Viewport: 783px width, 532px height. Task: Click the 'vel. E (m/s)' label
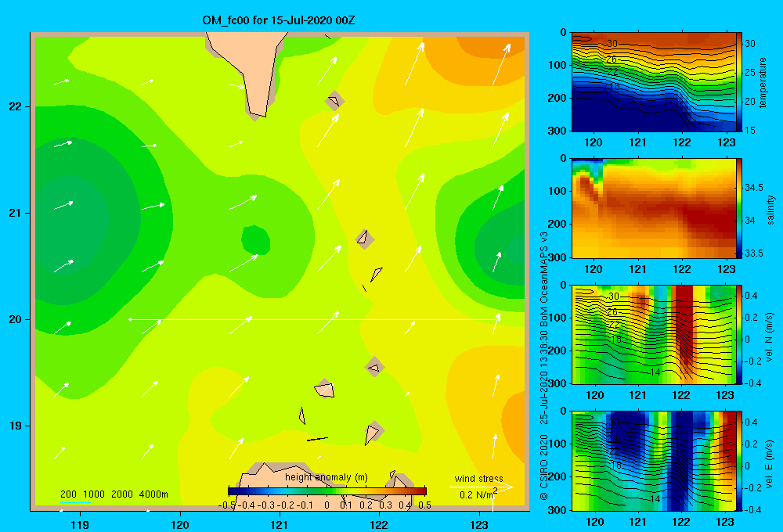pos(770,464)
